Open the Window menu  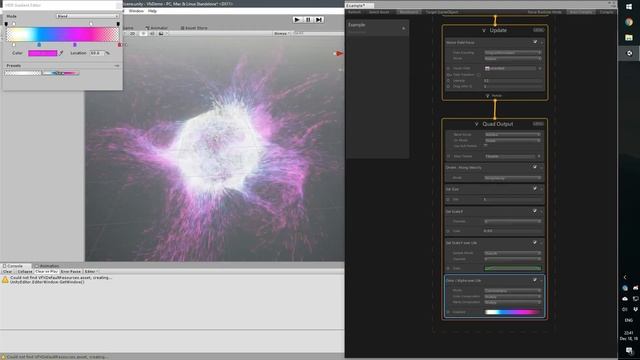pyautogui.click(x=136, y=11)
